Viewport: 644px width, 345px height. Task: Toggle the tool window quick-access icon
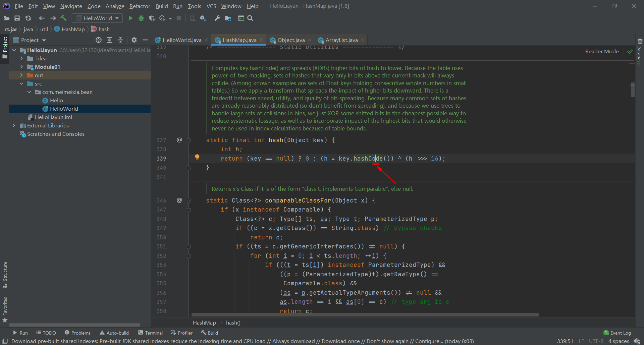tap(5, 341)
